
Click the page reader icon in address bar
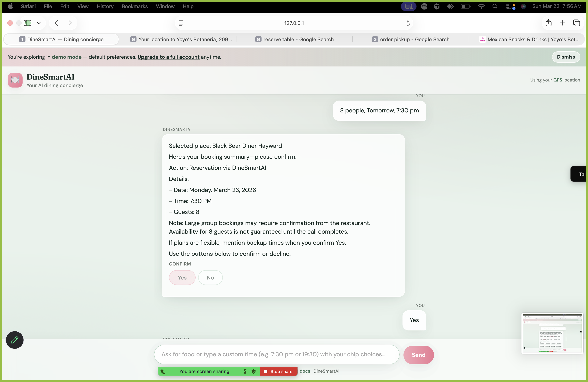pos(181,23)
